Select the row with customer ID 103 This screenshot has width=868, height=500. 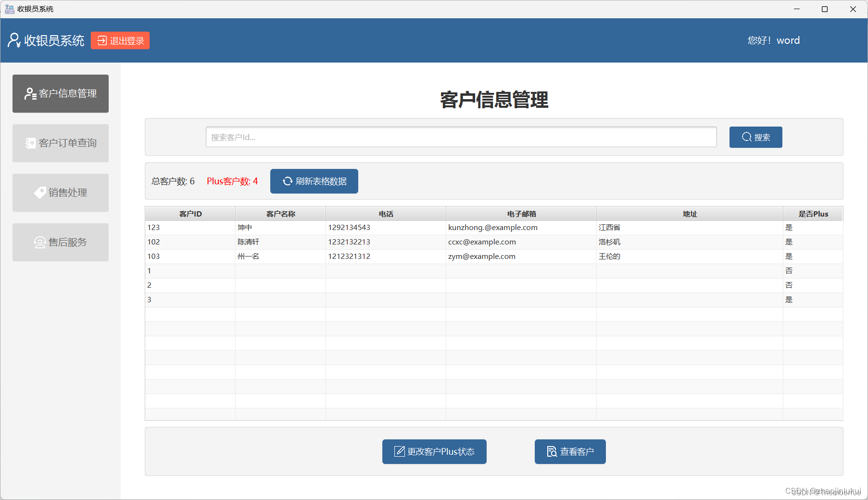[494, 256]
